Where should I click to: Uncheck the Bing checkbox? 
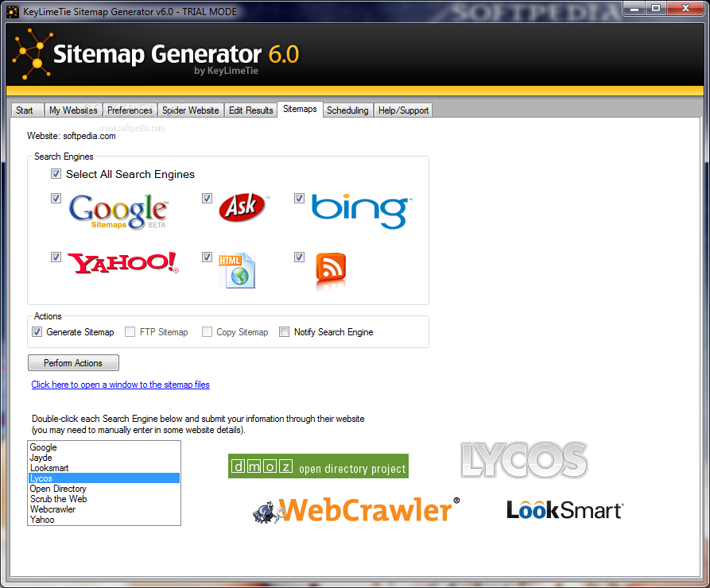[x=299, y=199]
